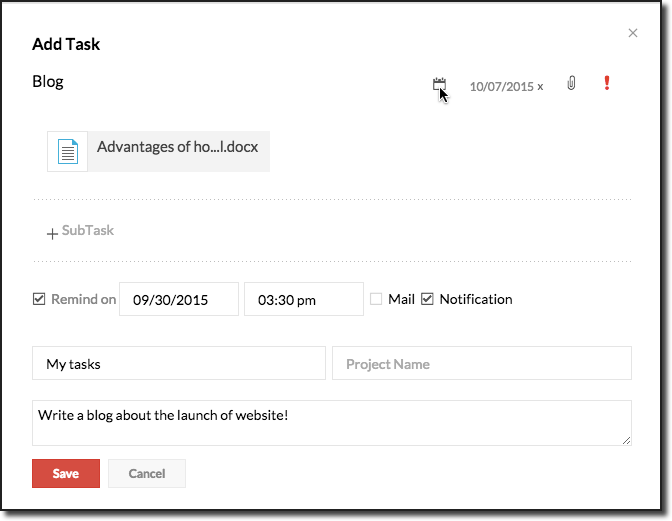Click the calendar due date icon
The height and width of the screenshot is (521, 672).
(x=438, y=85)
